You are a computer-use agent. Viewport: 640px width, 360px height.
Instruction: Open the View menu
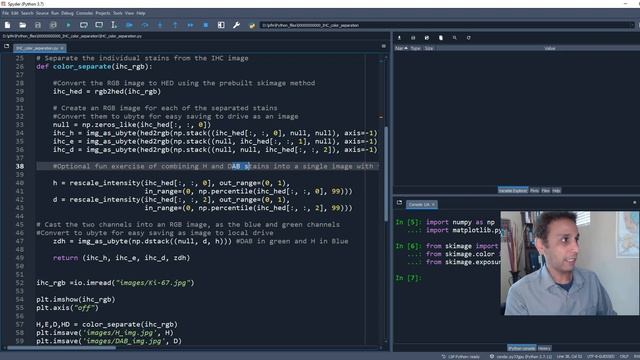[129, 13]
